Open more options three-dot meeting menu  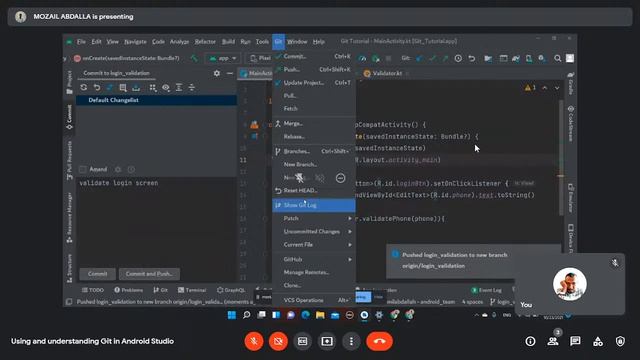coord(351,341)
